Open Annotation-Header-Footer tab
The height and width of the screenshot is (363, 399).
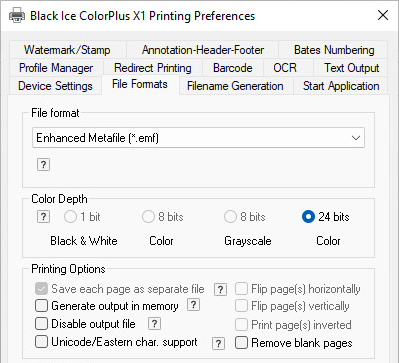point(203,50)
